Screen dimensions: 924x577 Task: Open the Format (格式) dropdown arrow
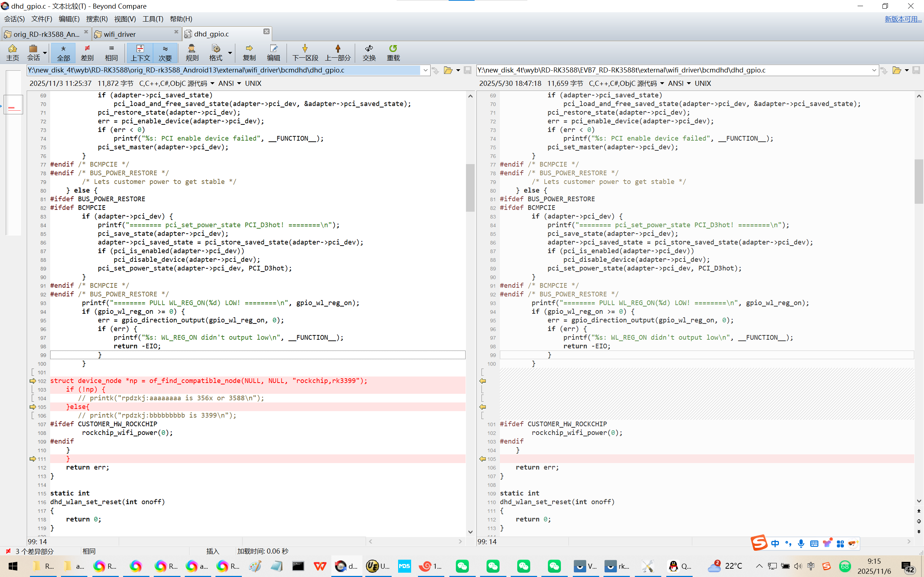[x=230, y=53]
